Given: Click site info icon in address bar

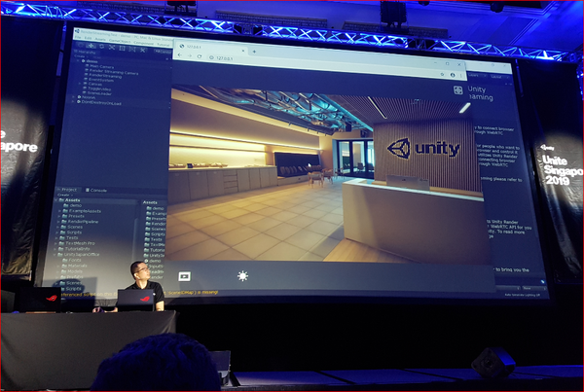Looking at the screenshot, I should pos(211,57).
